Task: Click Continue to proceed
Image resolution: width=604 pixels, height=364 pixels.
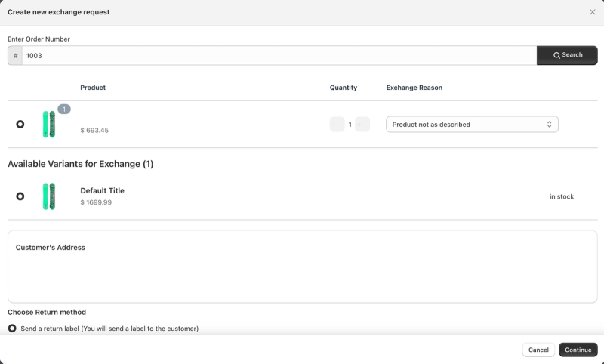Action: tap(578, 350)
